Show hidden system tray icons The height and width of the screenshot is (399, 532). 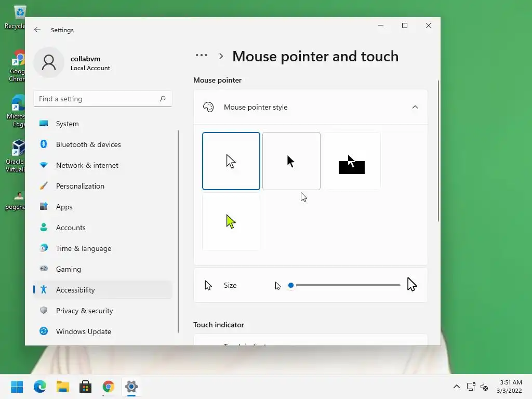pos(457,387)
